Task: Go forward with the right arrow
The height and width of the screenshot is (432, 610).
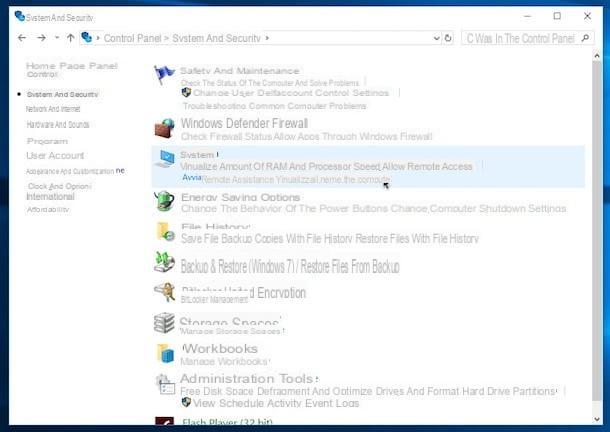Action: coord(41,38)
